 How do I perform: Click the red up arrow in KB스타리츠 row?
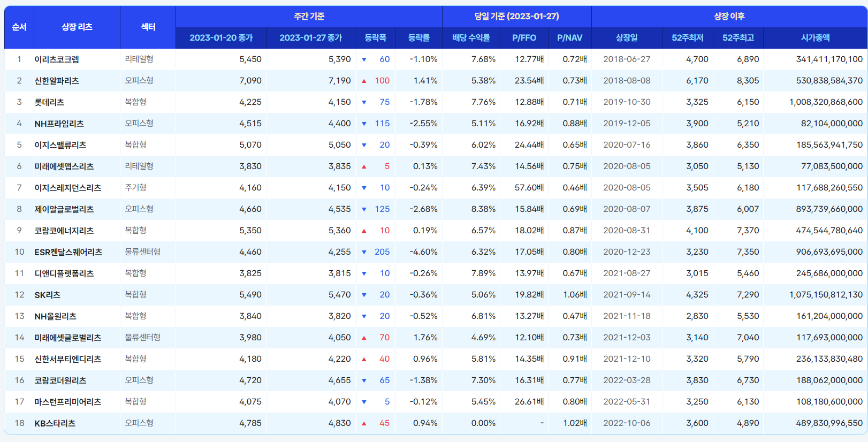pyautogui.click(x=364, y=423)
